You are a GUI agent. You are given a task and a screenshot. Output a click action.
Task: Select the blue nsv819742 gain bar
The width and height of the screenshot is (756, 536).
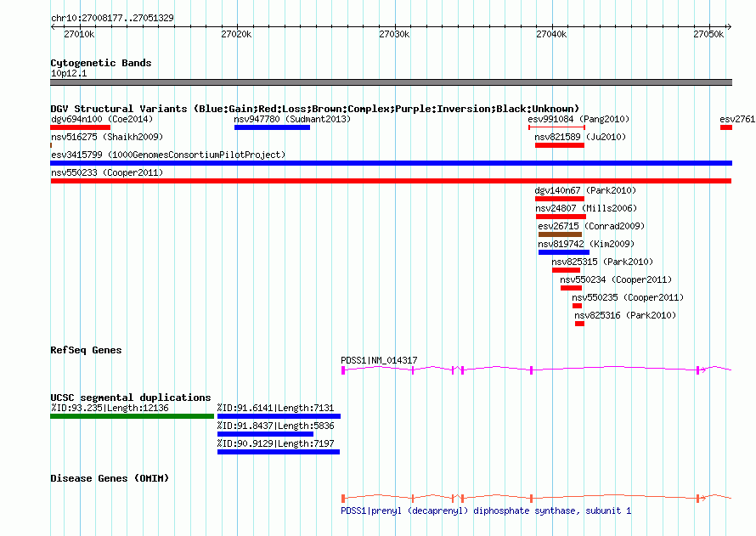coord(564,252)
